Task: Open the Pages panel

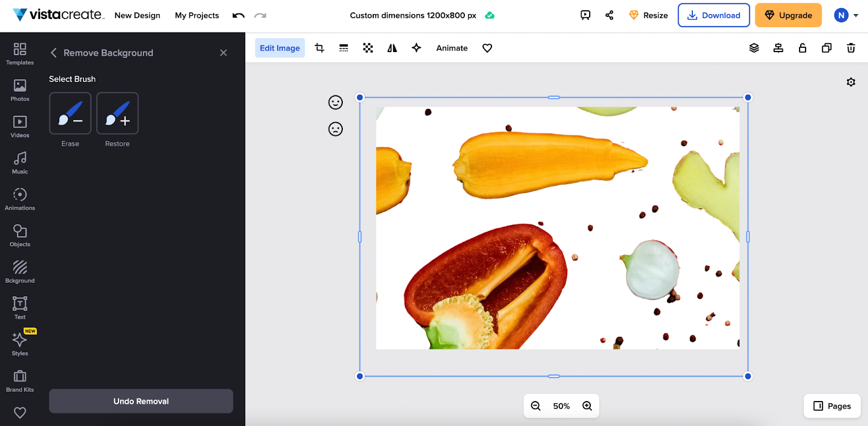Action: pyautogui.click(x=832, y=406)
